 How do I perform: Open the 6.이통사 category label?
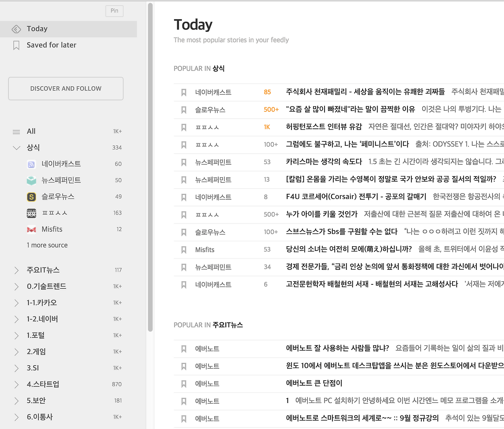(40, 417)
